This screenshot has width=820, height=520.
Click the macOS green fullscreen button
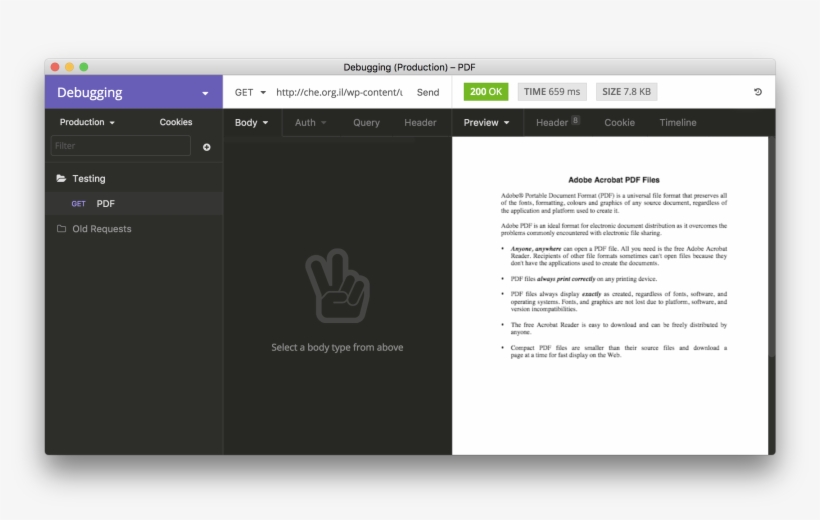[x=84, y=67]
